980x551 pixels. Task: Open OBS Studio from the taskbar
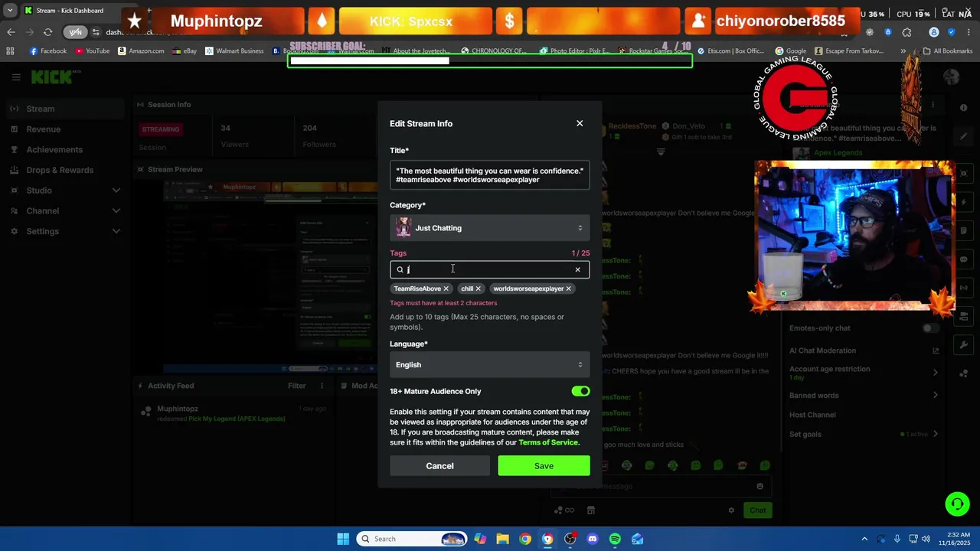570,539
